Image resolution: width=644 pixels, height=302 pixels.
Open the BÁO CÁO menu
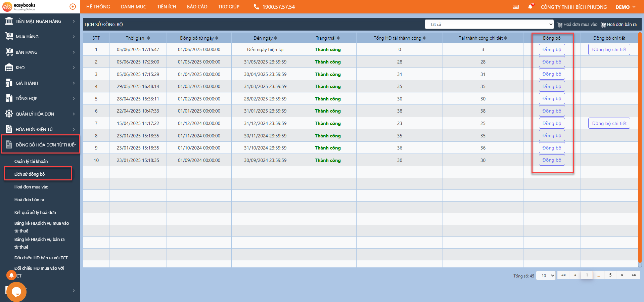point(197,7)
